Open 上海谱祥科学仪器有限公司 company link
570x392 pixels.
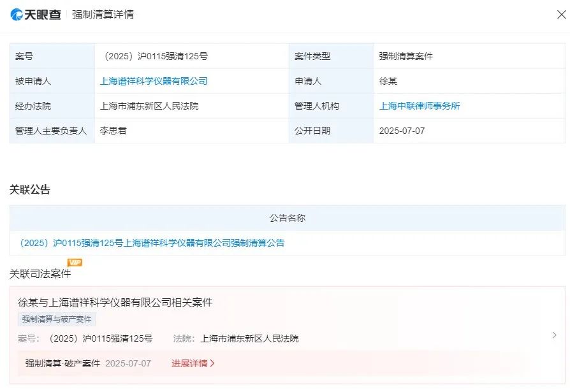[x=154, y=81]
